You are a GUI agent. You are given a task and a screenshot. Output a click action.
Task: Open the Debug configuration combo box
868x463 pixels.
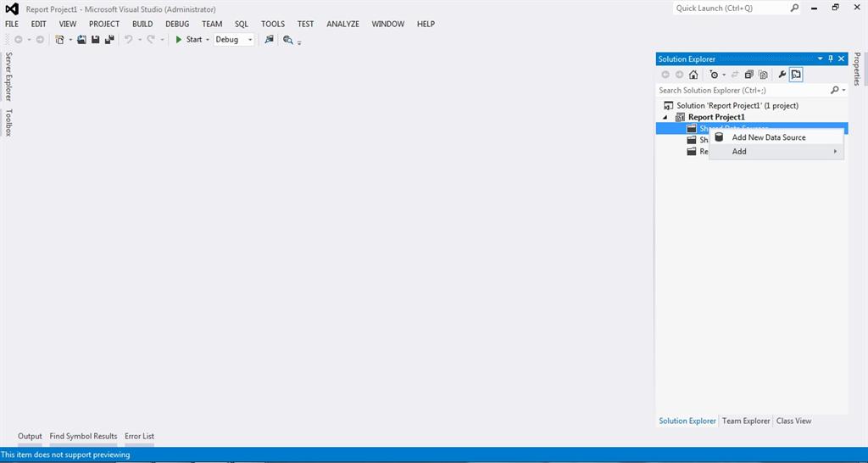pos(234,40)
